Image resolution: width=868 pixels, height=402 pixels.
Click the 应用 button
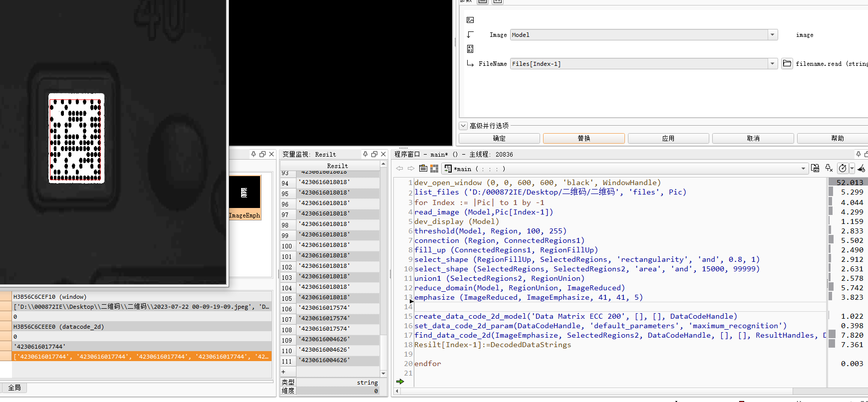(668, 138)
